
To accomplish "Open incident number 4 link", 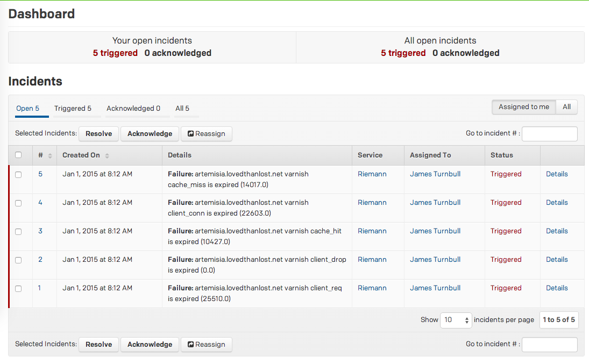I will [x=40, y=203].
